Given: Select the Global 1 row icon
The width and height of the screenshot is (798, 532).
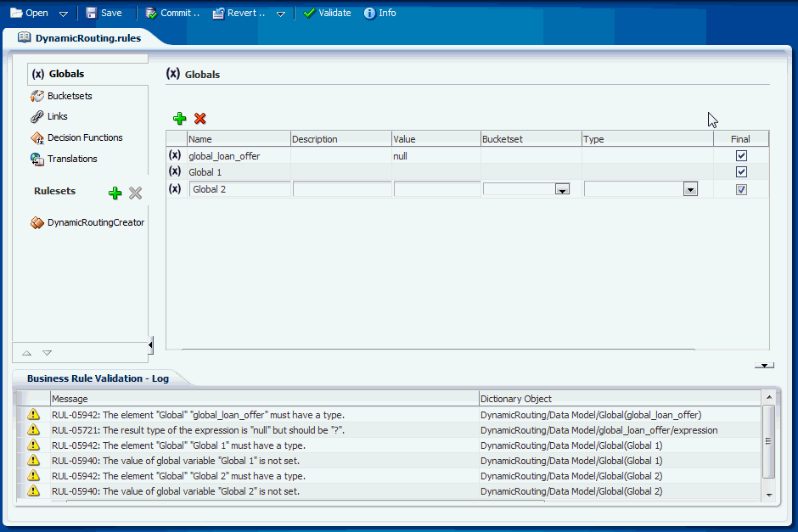Looking at the screenshot, I should click(x=175, y=171).
